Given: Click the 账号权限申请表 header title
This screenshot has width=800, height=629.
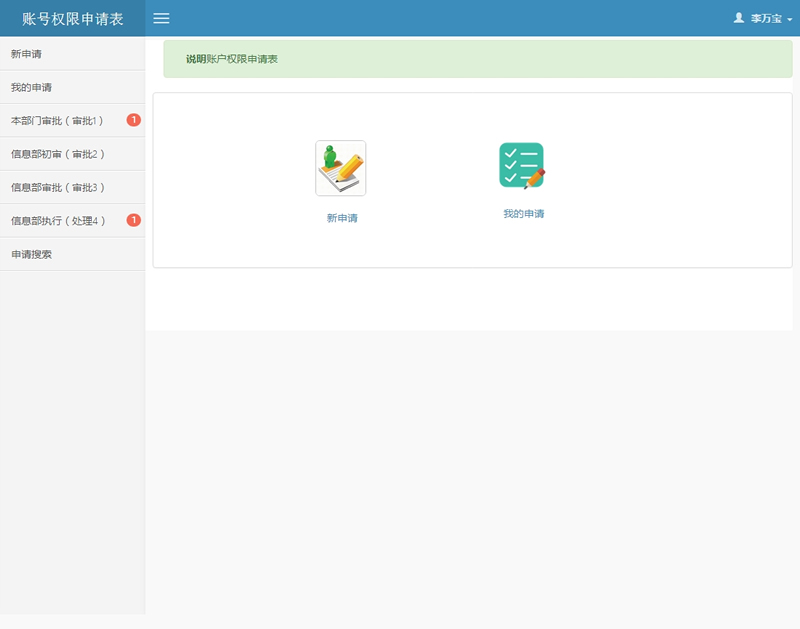Looking at the screenshot, I should [72, 19].
